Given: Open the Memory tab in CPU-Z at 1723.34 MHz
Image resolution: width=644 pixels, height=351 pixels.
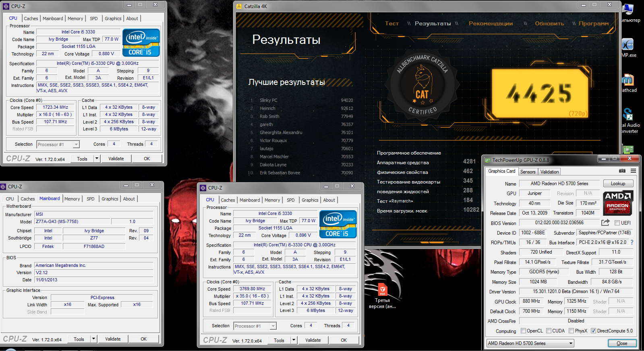Looking at the screenshot, I should [75, 19].
